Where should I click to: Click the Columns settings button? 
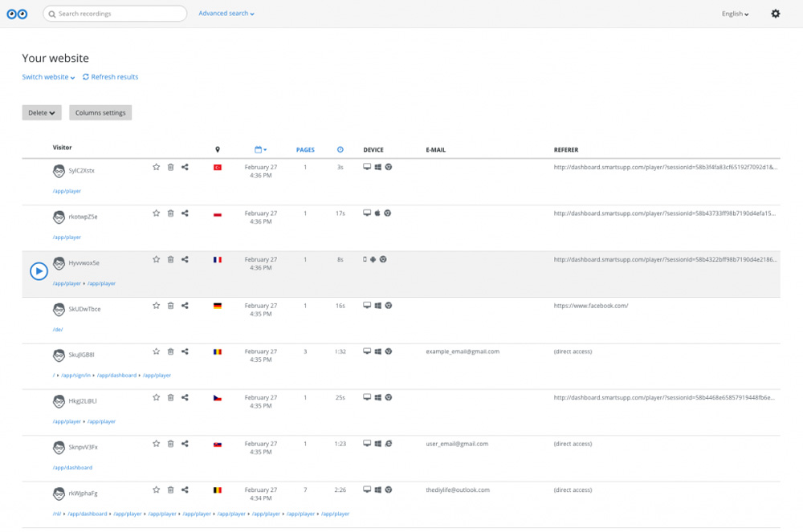pos(100,113)
